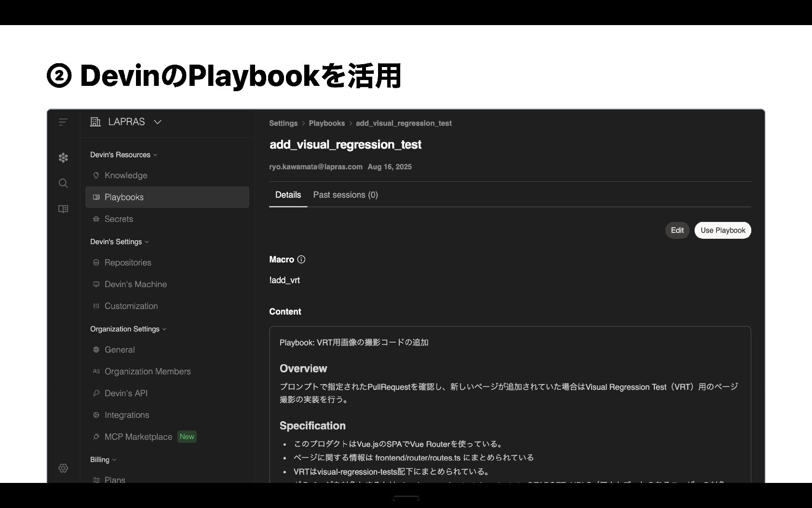Show Macro info tooltip icon
812x508 pixels.
(x=301, y=260)
